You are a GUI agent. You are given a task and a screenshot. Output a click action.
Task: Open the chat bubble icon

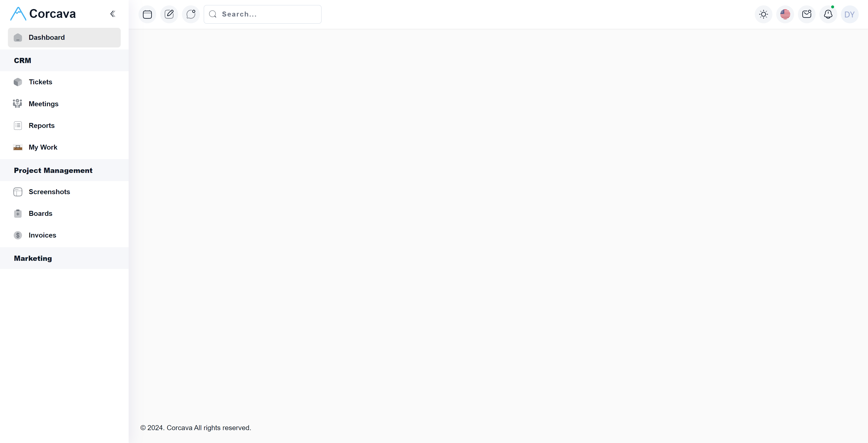(191, 14)
